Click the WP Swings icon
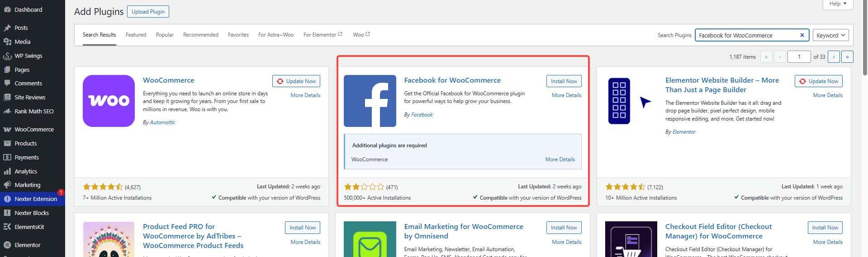868x257 pixels. click(7, 56)
